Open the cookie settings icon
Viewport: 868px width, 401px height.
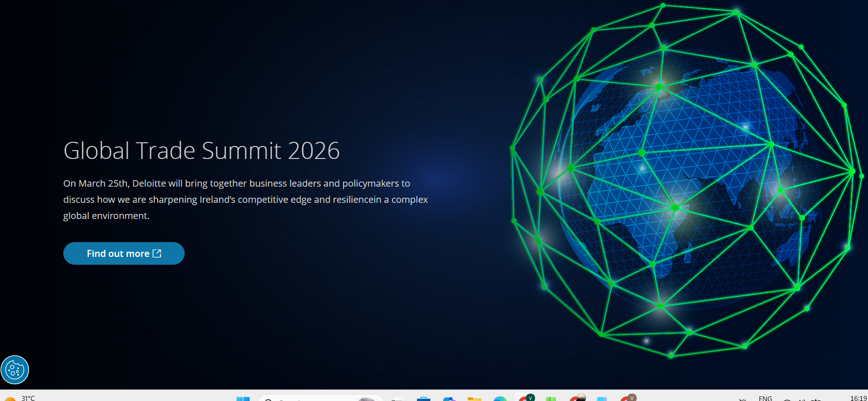tap(15, 370)
